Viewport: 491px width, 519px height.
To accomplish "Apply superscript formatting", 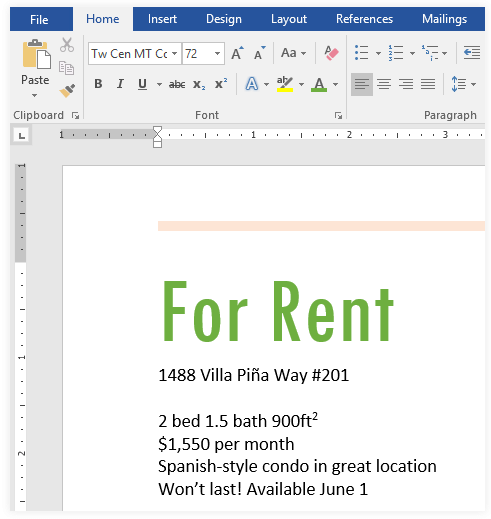I will pyautogui.click(x=220, y=83).
